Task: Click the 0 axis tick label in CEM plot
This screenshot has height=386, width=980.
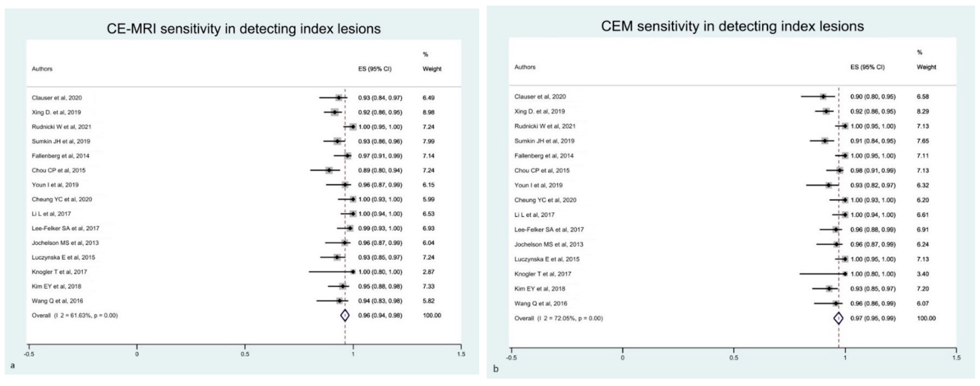Action: coord(622,358)
